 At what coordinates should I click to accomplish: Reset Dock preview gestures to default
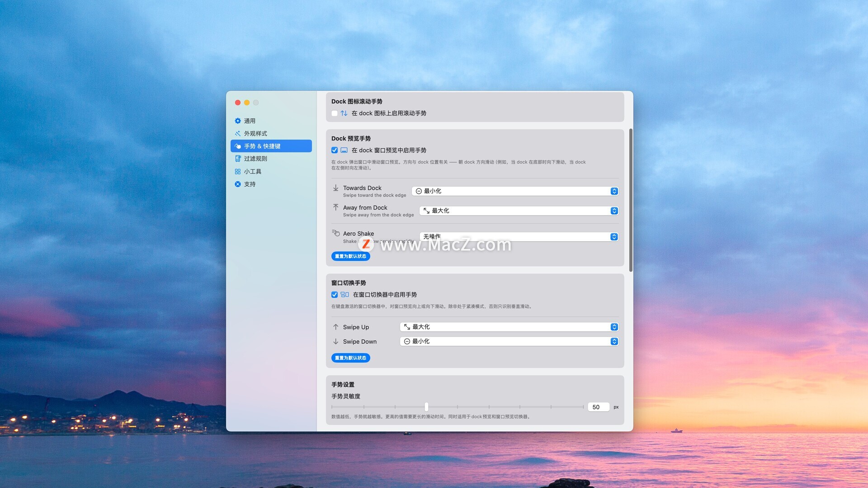(x=350, y=256)
